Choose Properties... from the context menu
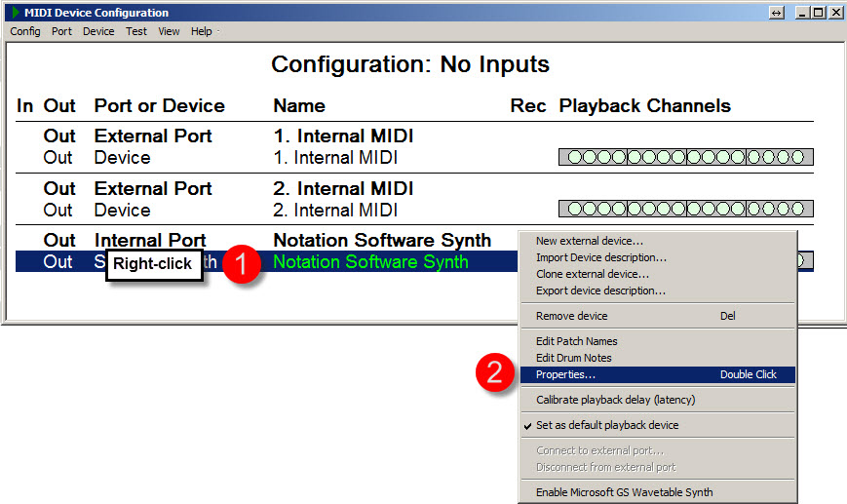 click(x=565, y=374)
